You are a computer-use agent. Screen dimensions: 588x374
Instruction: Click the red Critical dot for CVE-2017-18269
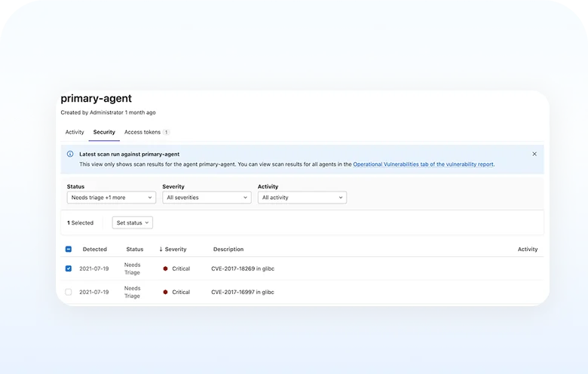click(165, 269)
